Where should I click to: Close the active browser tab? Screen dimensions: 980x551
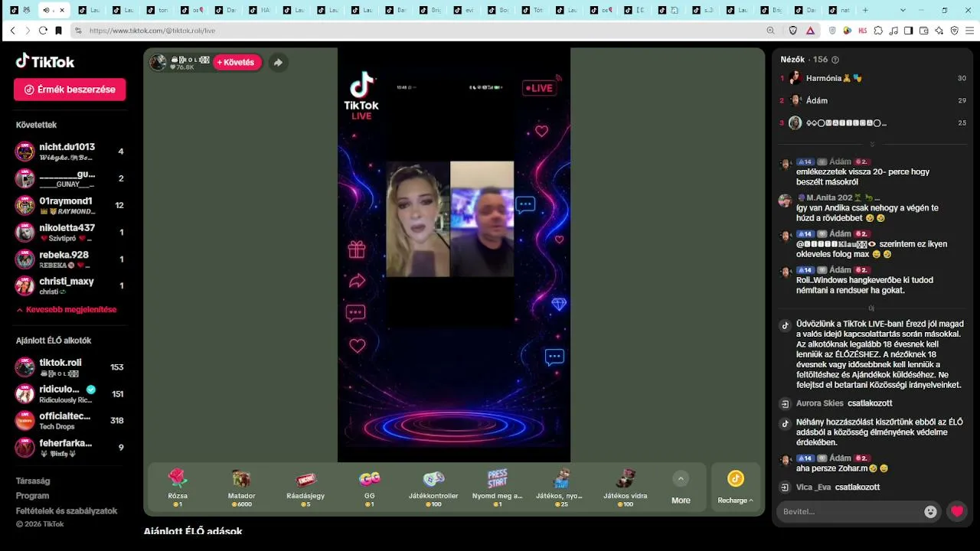62,10
